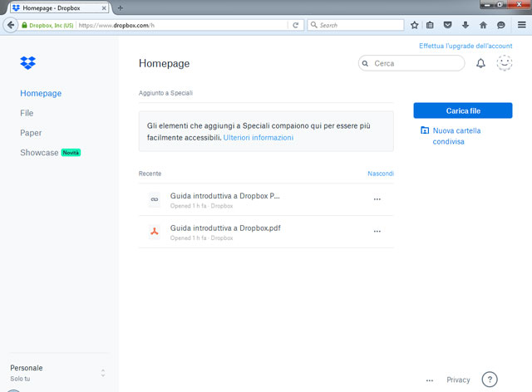Close the Homepage - Dropbox tab
532x392 pixels.
point(104,8)
